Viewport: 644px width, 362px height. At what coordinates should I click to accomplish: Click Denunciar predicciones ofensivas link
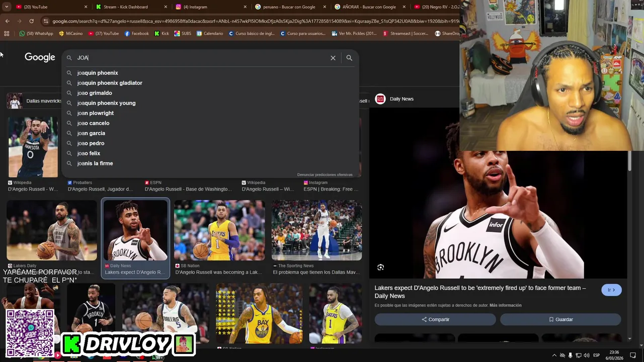coord(325,175)
